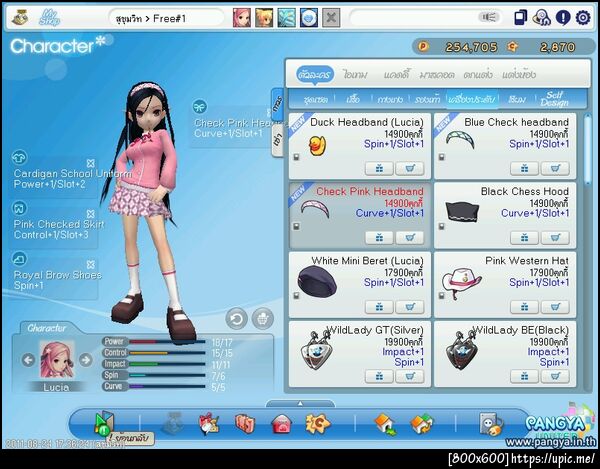Viewport: 600px width, 469px height.
Task: Open the เครื่องประดับ sub-tab
Action: 472,99
